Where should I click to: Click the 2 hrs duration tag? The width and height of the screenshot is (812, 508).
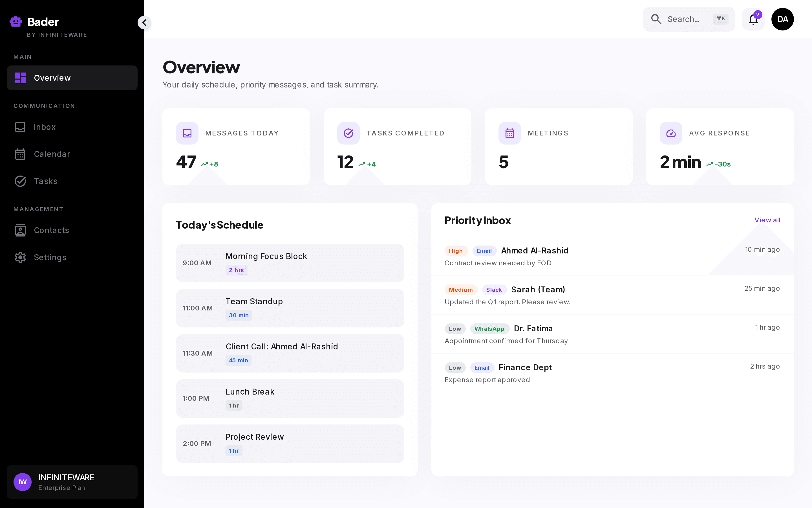click(x=236, y=270)
